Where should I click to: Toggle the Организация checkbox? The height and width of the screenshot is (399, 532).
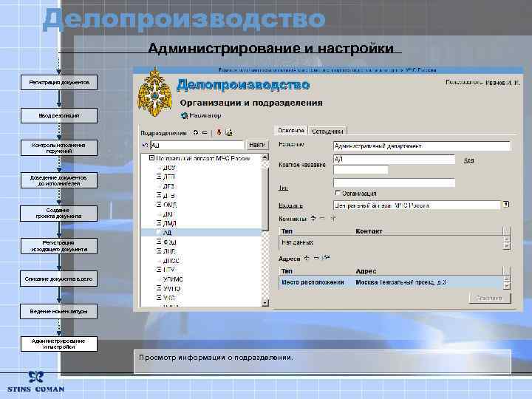pos(338,193)
